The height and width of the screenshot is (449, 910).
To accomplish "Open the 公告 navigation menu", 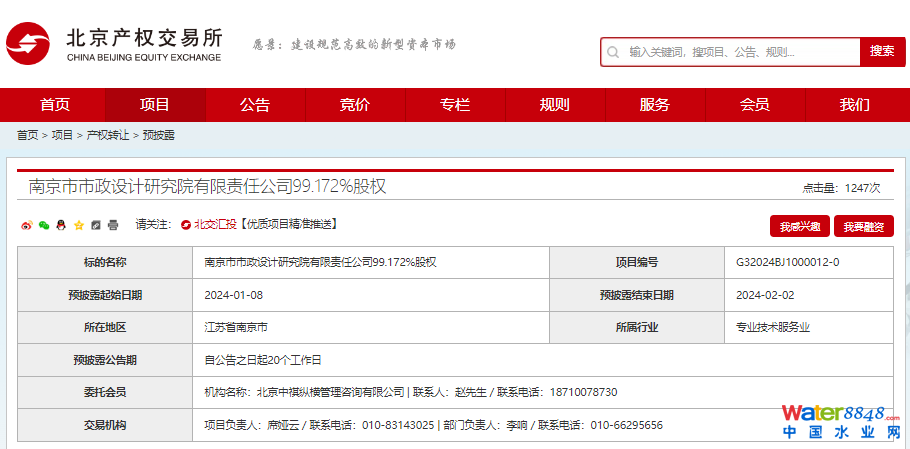I will click(x=255, y=105).
